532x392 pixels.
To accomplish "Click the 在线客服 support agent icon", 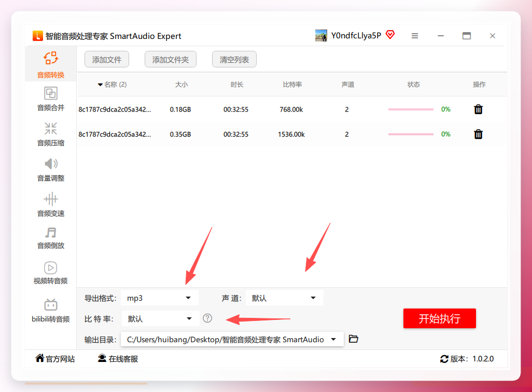I will [x=102, y=358].
